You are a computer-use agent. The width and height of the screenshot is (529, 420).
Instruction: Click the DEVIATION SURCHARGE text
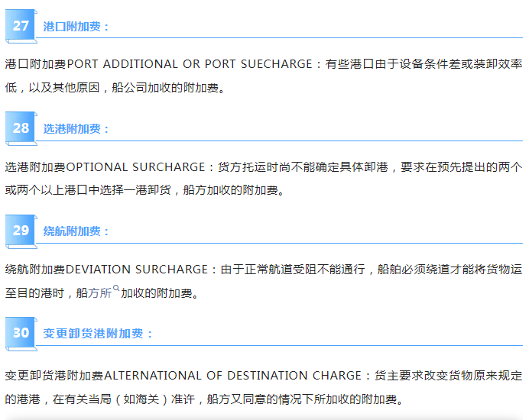point(137,270)
